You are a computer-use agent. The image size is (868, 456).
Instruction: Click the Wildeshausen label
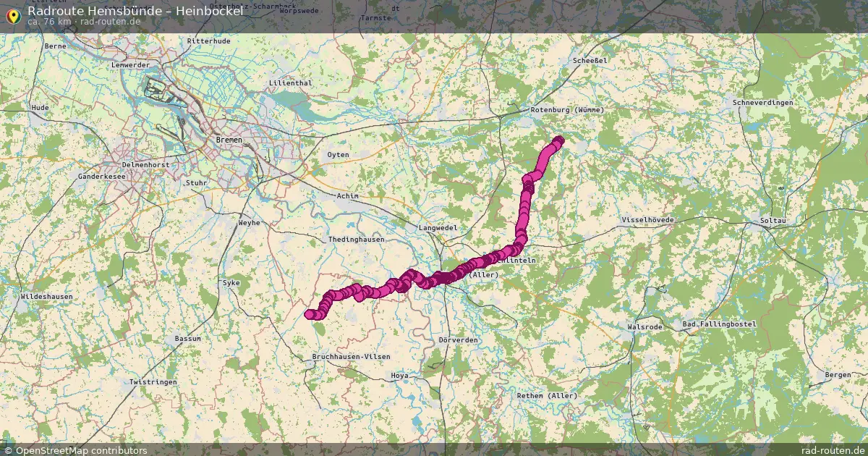click(x=46, y=297)
